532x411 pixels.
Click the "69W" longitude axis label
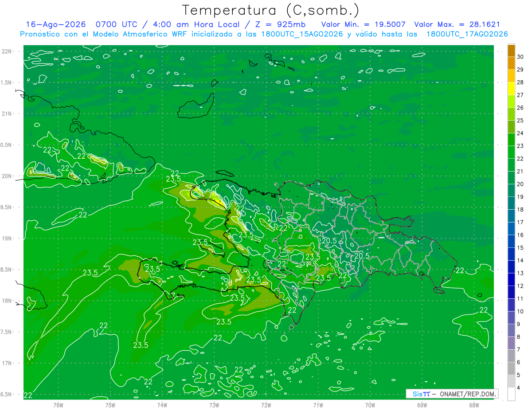(x=422, y=405)
